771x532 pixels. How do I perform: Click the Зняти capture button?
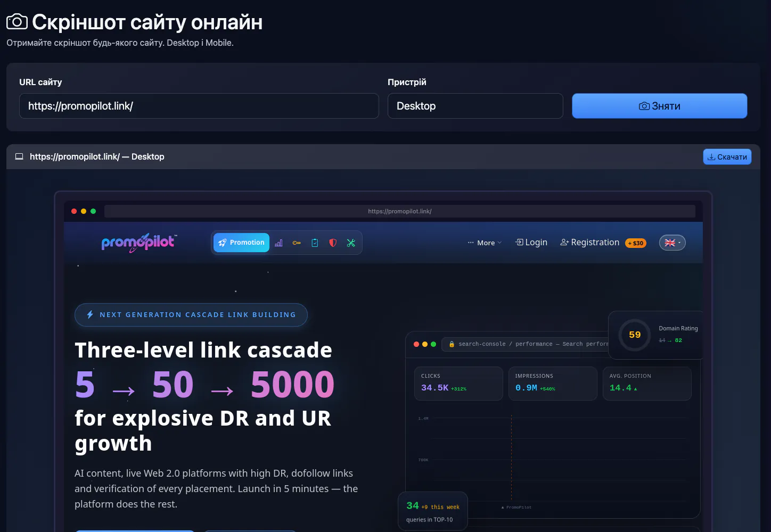tap(660, 106)
